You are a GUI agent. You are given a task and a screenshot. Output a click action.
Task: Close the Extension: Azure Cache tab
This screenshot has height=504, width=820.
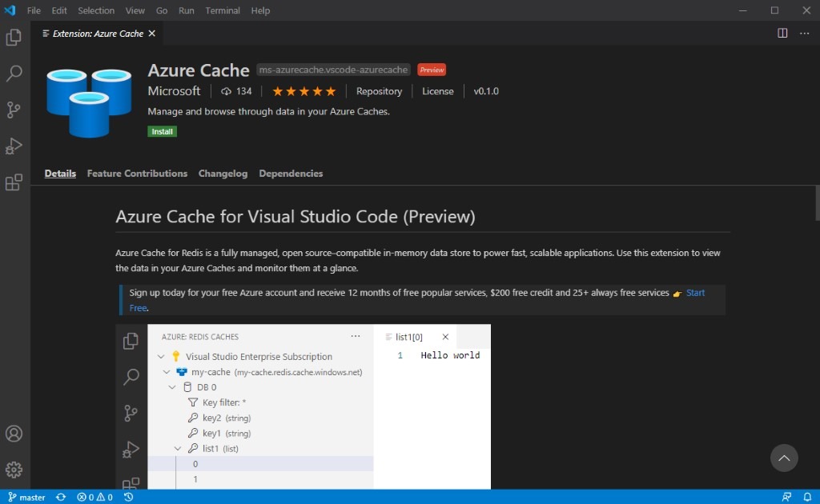tap(151, 34)
